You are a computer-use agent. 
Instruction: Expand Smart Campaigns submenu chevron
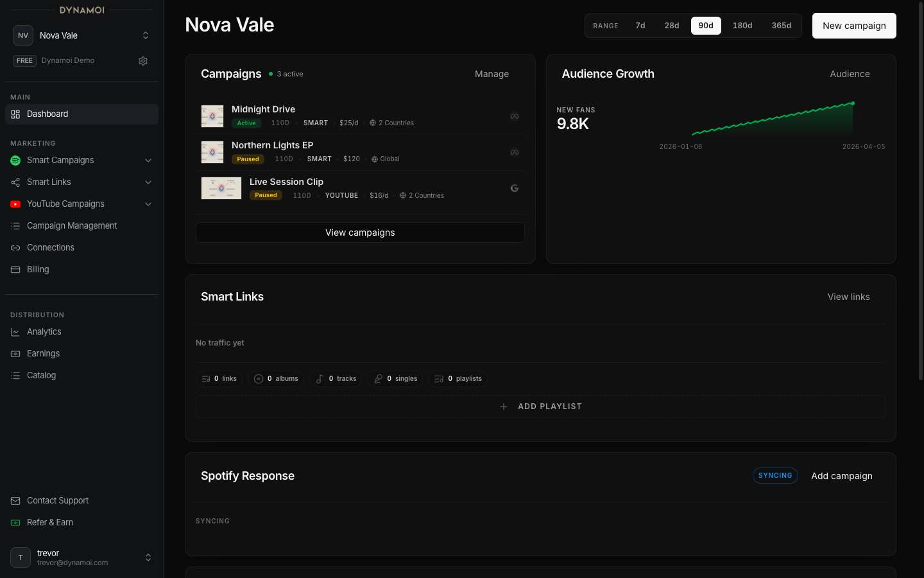point(148,161)
